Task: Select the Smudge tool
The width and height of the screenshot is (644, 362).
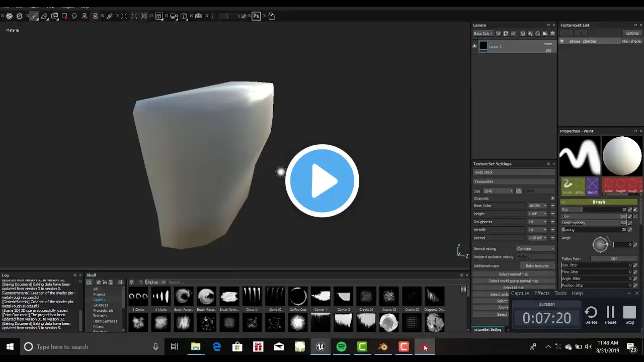Action: (x=74, y=16)
